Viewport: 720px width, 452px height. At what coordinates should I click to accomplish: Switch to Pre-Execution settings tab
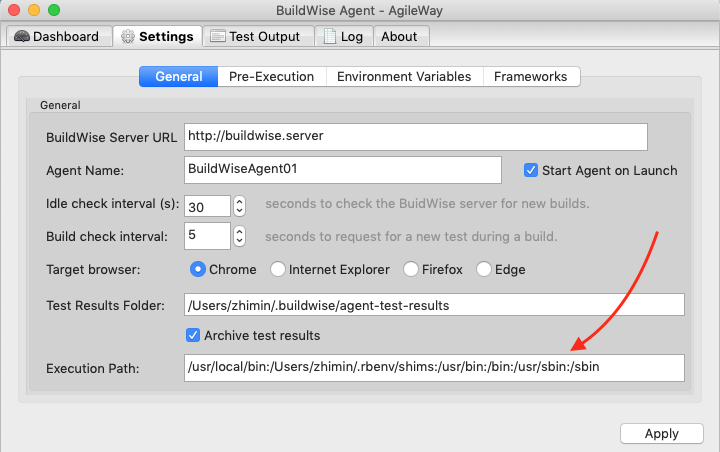point(271,76)
